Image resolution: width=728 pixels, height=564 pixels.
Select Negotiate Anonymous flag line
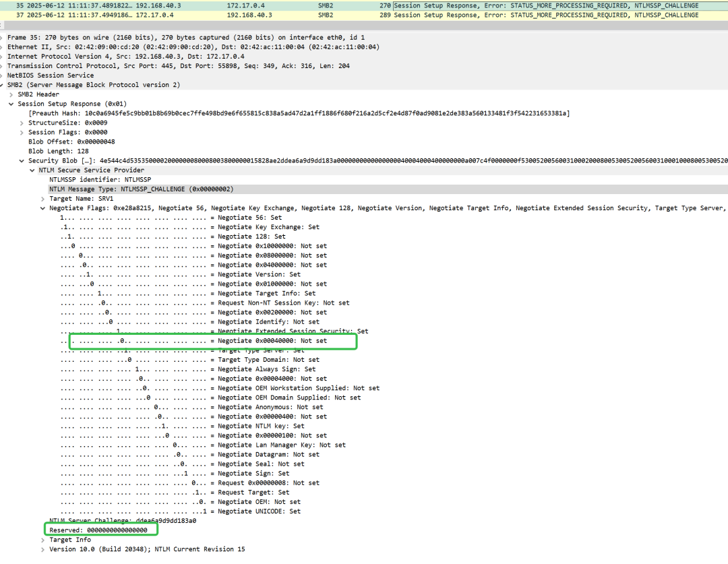191,407
